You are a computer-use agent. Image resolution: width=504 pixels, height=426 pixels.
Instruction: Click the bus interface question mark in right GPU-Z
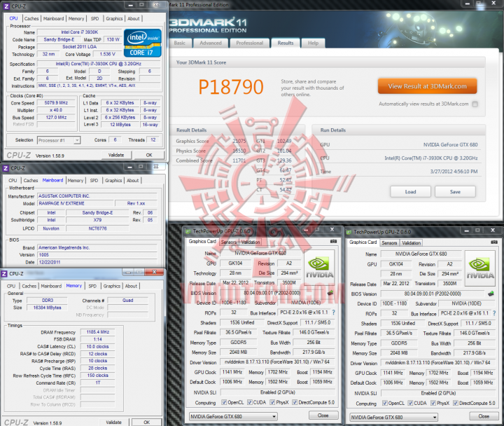click(x=494, y=313)
